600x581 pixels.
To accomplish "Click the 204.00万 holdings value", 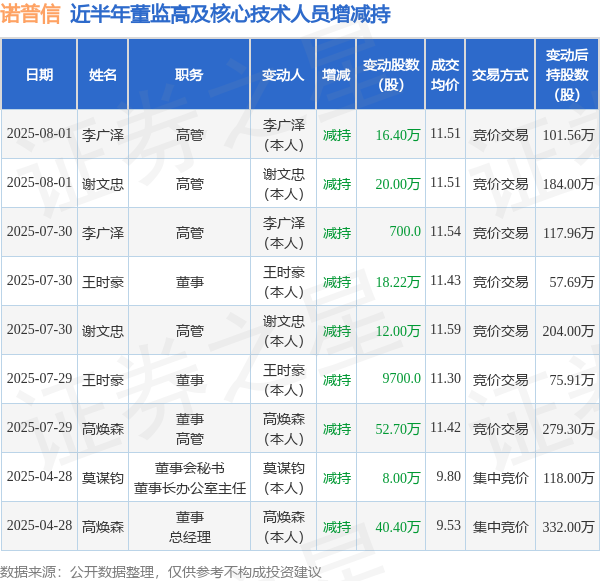I will click(x=568, y=331).
